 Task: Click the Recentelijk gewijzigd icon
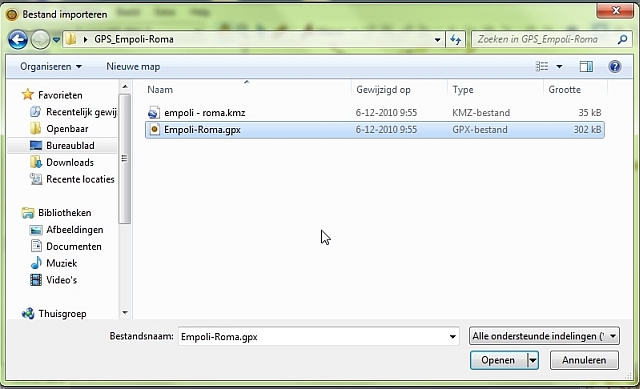[x=36, y=111]
